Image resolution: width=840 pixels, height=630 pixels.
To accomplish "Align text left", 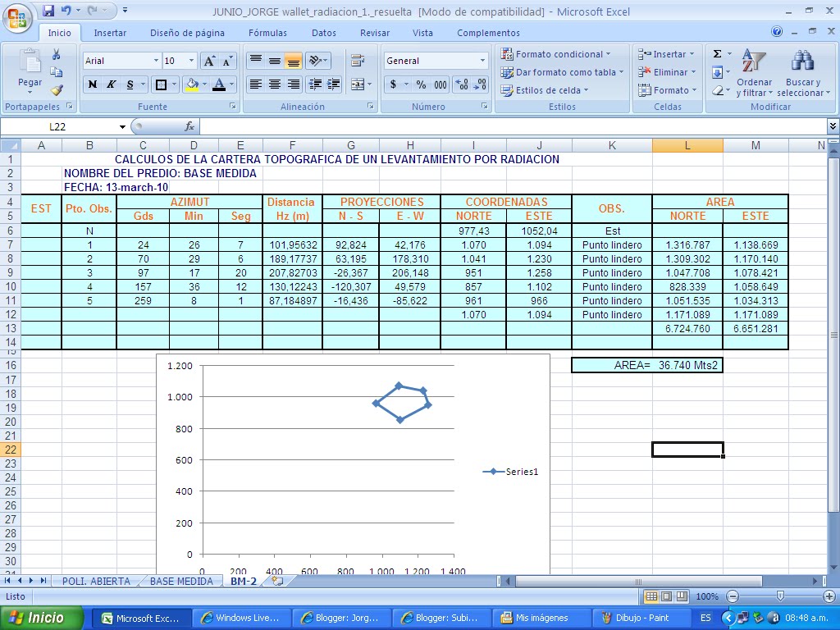I will click(x=256, y=84).
